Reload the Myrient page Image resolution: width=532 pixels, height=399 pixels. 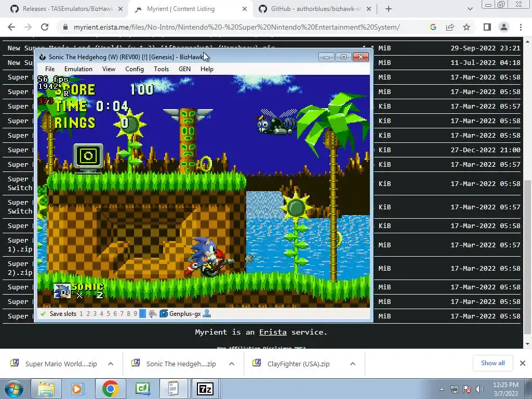coord(45,27)
